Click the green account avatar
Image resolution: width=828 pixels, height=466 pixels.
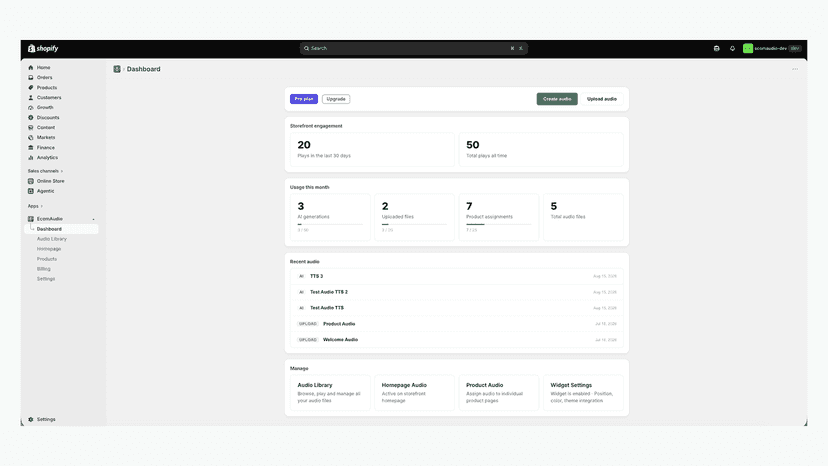[x=748, y=48]
